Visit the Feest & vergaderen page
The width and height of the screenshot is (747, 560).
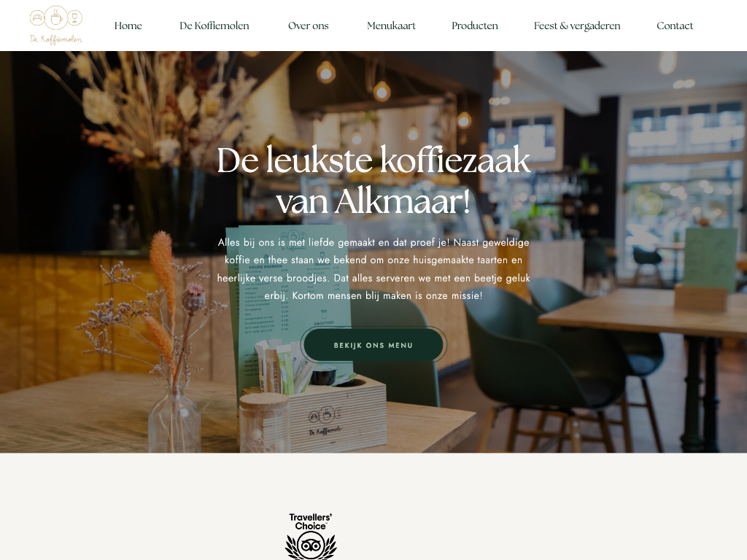click(577, 26)
